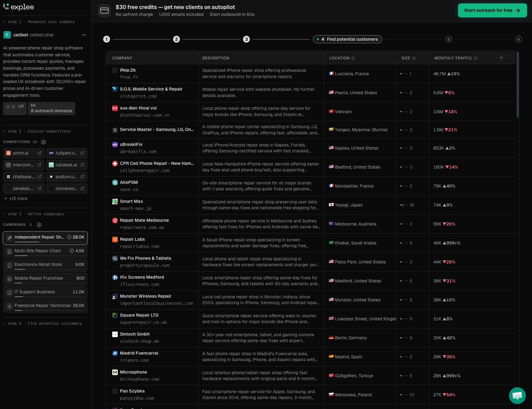Viewport: 532px width, 409px height.
Task: Open fullpath competitor external link icon
Action: pyautogui.click(x=82, y=153)
